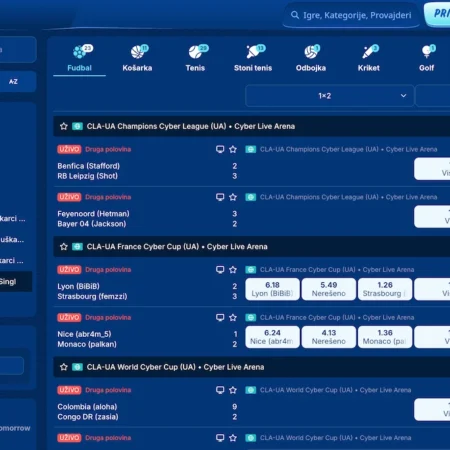
Task: Open live stream icon for Benfica match
Action: tap(220, 149)
